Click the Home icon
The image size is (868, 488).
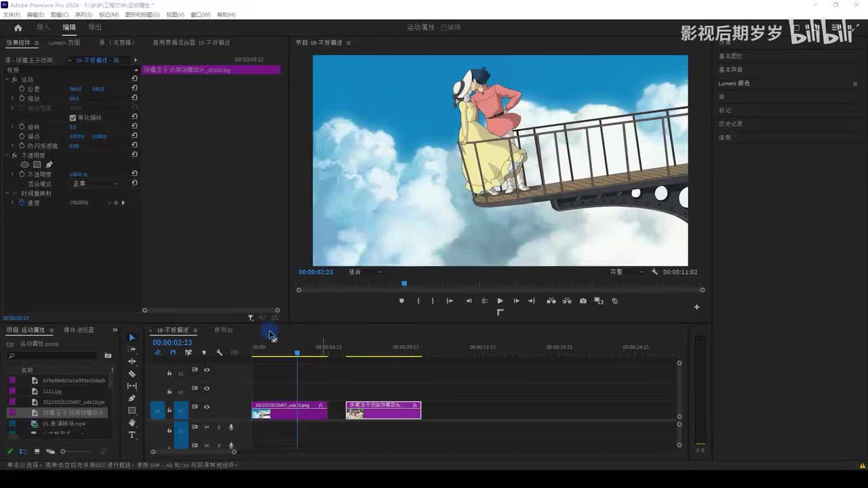(18, 28)
